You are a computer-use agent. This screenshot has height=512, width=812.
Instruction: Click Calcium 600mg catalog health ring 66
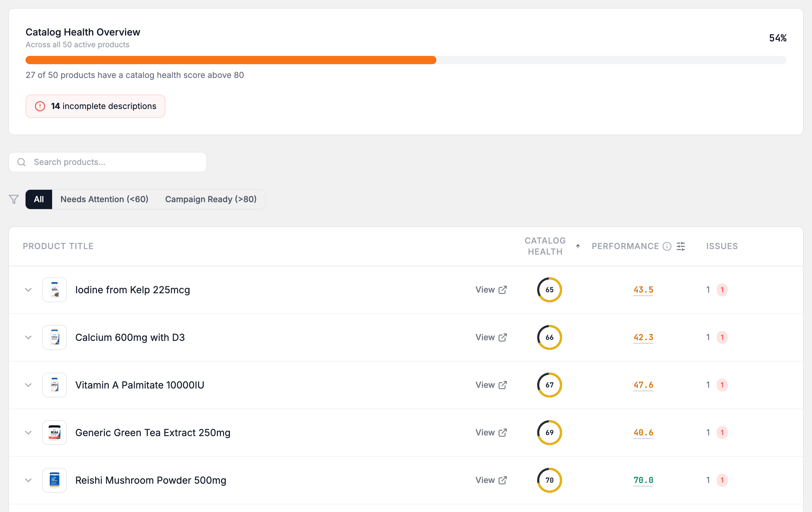point(550,337)
